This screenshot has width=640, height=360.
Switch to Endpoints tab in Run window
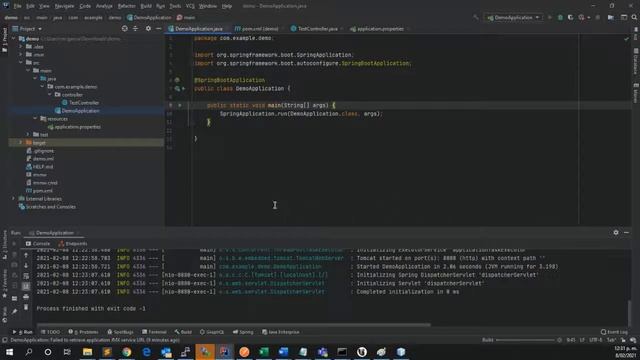click(73, 244)
